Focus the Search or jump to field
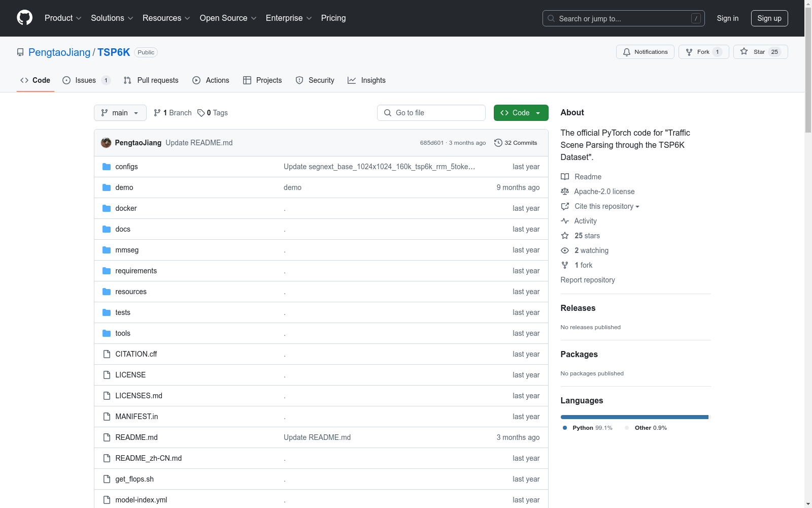The width and height of the screenshot is (812, 508). coord(624,18)
